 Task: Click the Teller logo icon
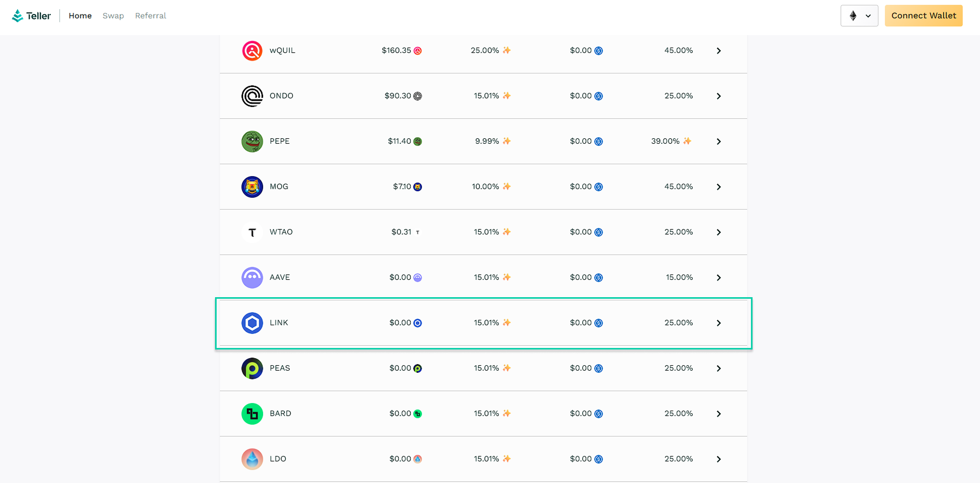18,16
